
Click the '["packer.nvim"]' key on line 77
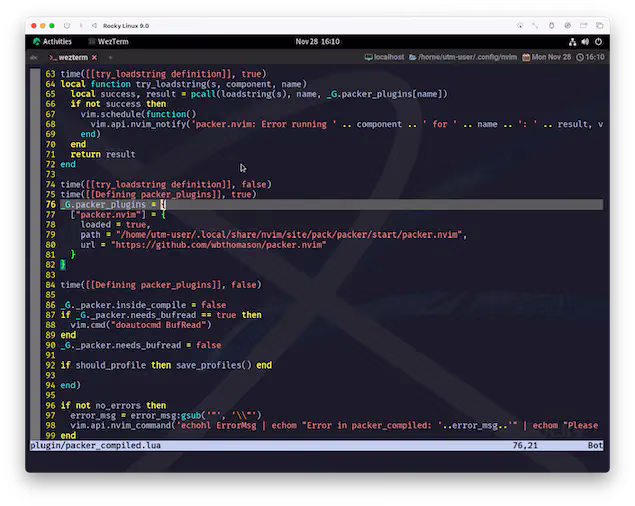[108, 215]
